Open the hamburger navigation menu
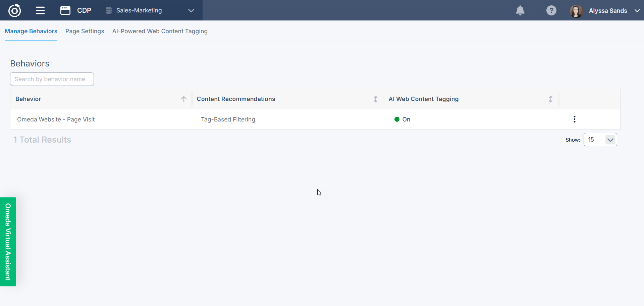This screenshot has width=644, height=306. point(40,10)
